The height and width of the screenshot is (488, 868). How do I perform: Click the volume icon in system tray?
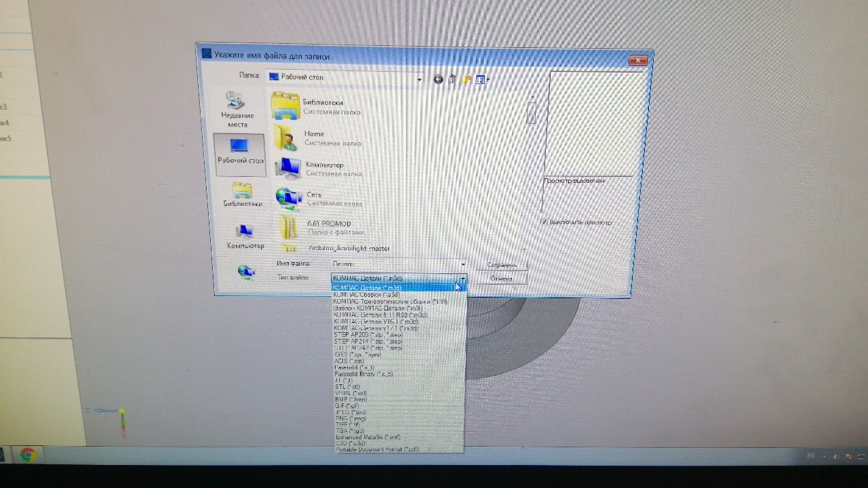[x=837, y=456]
